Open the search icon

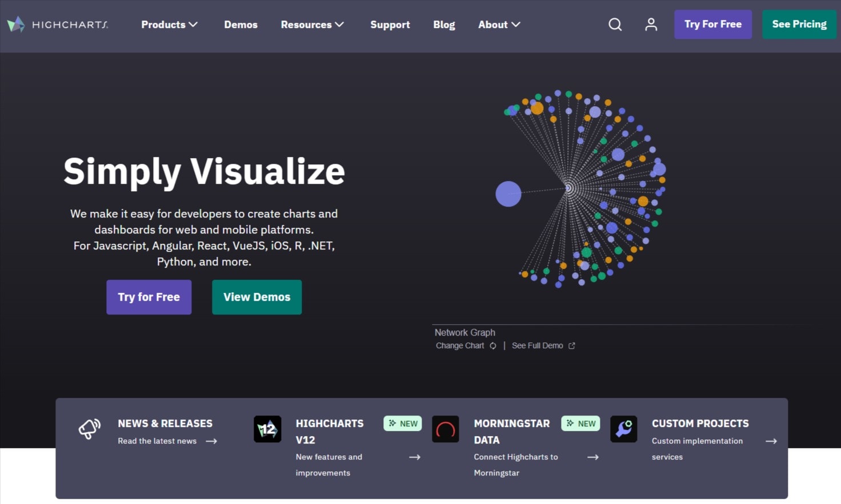[x=615, y=25]
